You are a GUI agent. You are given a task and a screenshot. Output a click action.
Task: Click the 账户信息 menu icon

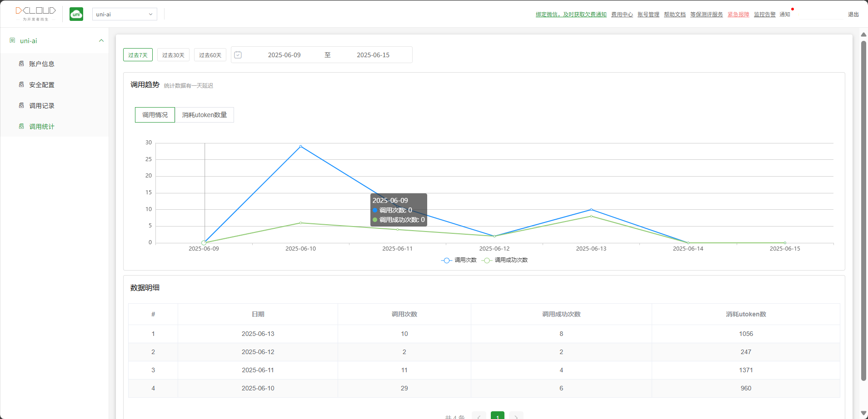21,64
